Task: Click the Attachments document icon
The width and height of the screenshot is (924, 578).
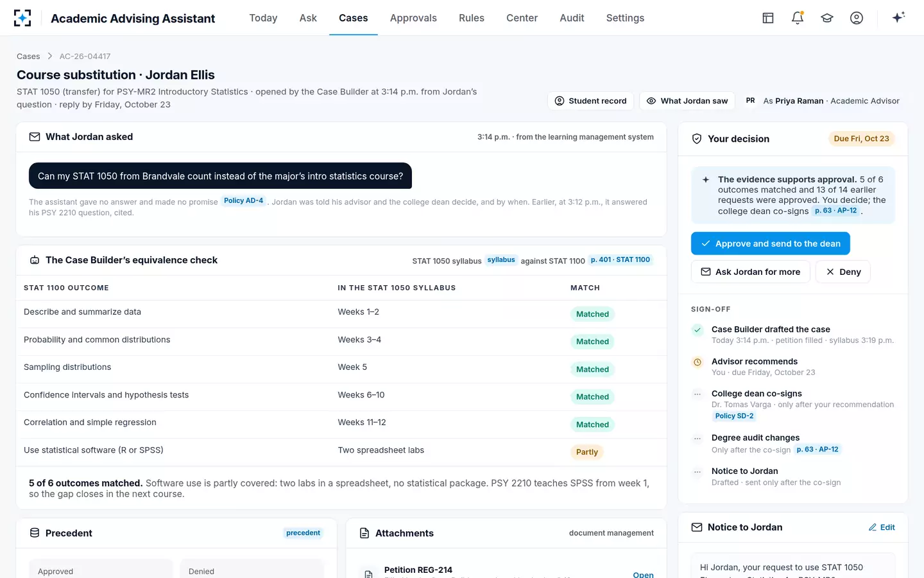Action: [364, 533]
